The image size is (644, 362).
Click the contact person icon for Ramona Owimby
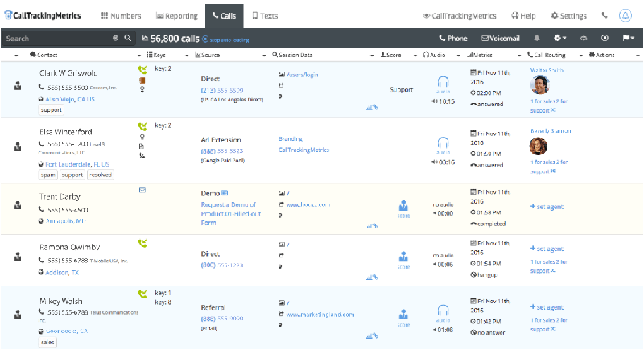[18, 257]
